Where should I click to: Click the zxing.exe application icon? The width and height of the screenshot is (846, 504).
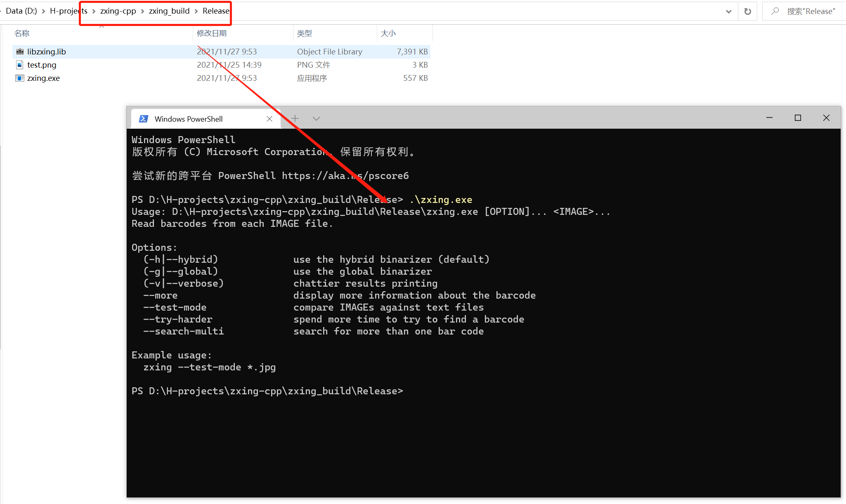click(x=19, y=78)
